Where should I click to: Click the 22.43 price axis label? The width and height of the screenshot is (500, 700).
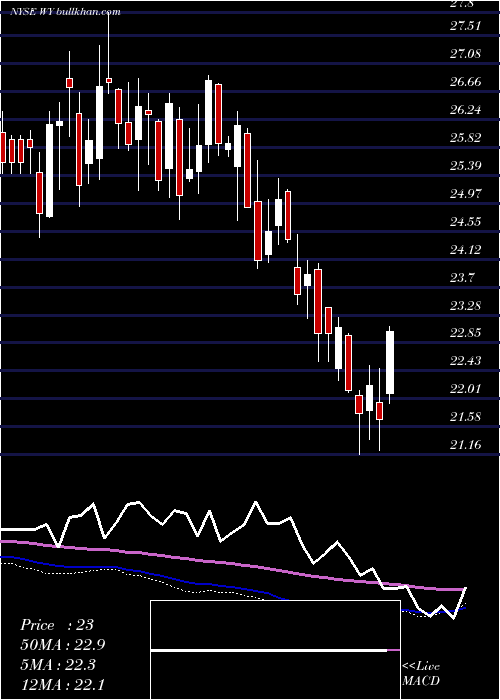tap(466, 361)
